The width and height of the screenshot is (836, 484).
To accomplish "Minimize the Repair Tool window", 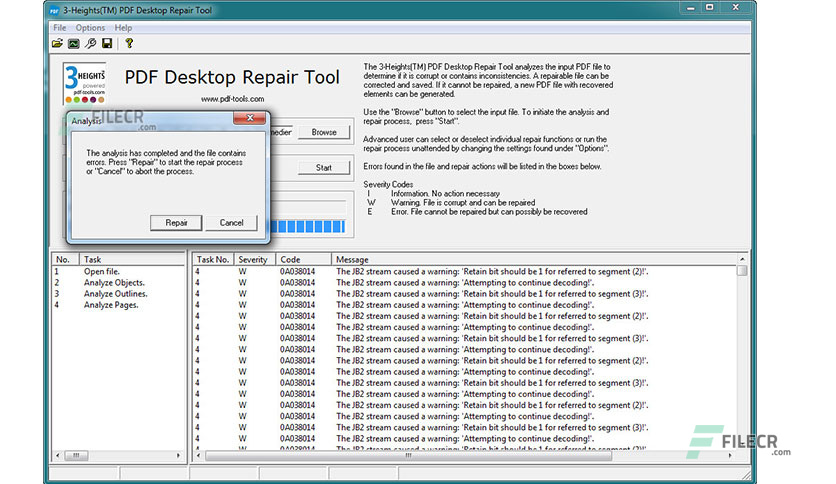I will 690,7.
